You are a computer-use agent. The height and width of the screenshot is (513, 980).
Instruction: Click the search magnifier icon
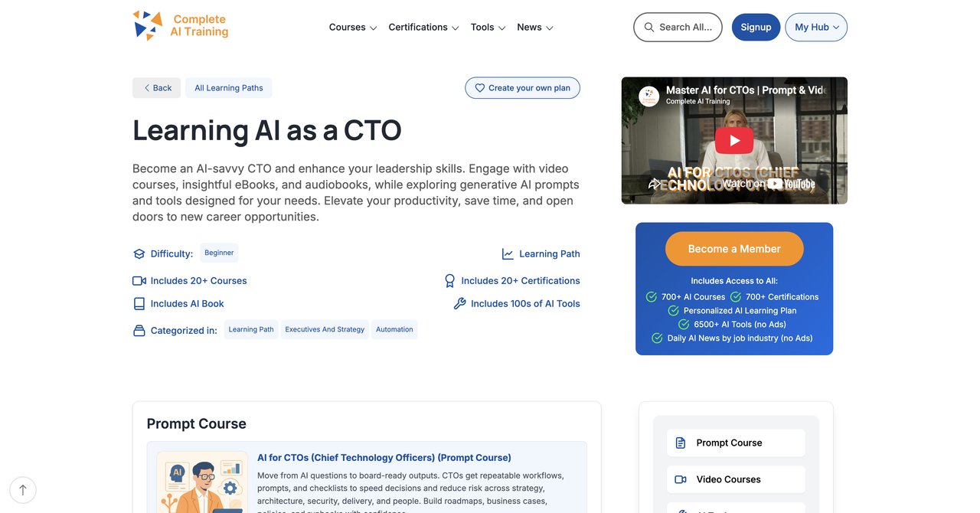(649, 27)
